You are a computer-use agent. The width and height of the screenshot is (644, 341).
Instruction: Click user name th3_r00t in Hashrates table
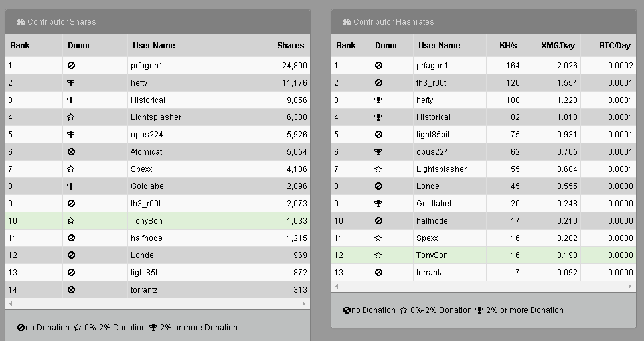point(431,83)
